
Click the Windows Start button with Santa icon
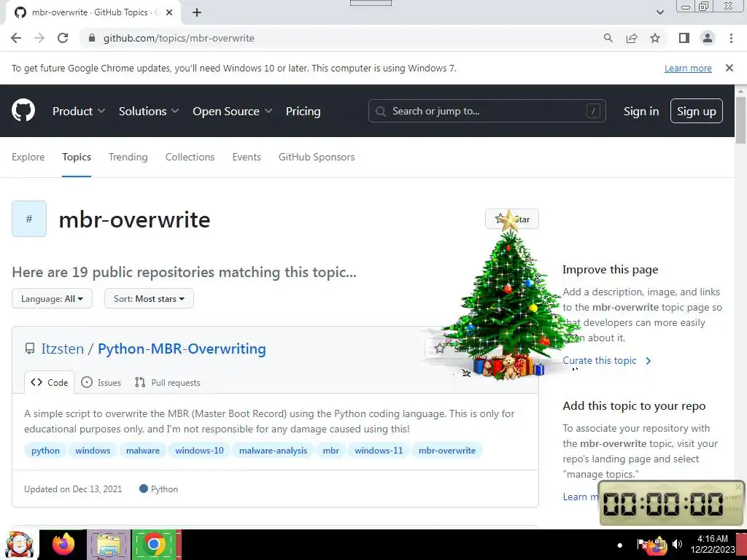coord(19,545)
